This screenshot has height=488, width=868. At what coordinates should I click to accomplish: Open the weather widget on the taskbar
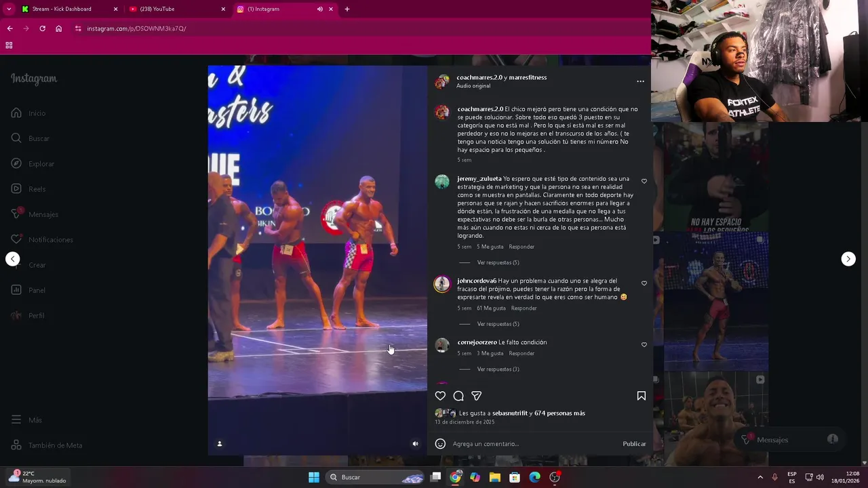pyautogui.click(x=39, y=477)
